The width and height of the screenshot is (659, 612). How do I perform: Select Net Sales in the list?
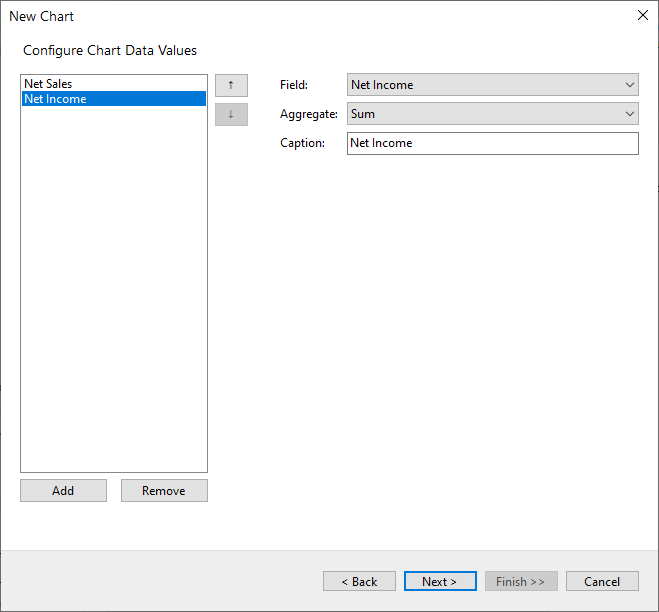(x=114, y=84)
